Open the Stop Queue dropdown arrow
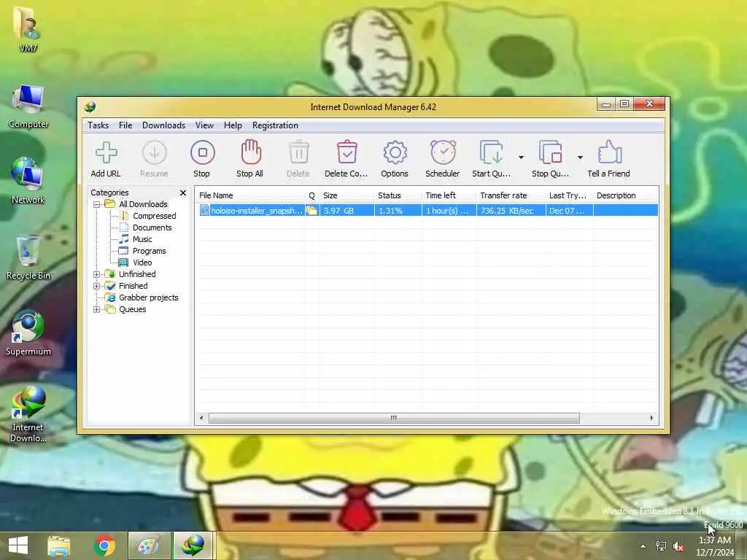Viewport: 747px width, 560px height. [580, 157]
